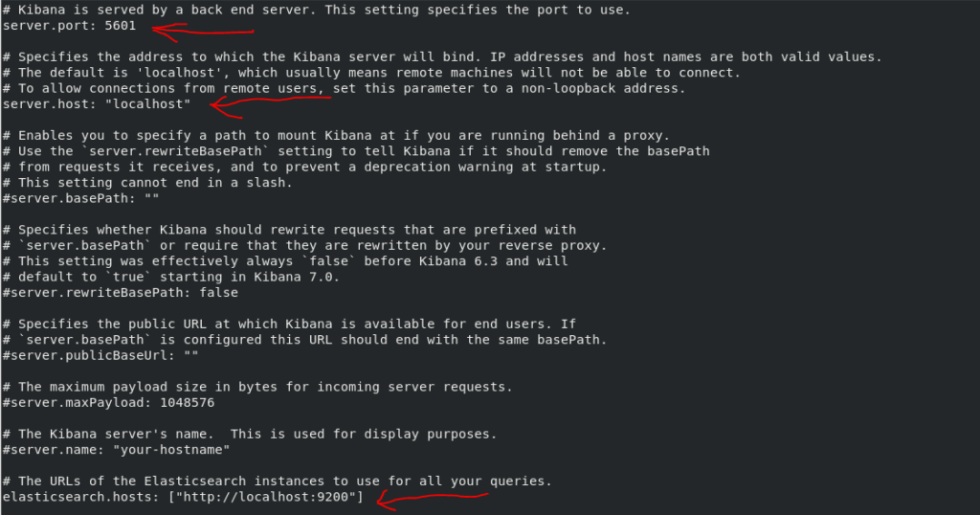
Task: Place cursor on #server.basePath line
Action: coord(80,198)
